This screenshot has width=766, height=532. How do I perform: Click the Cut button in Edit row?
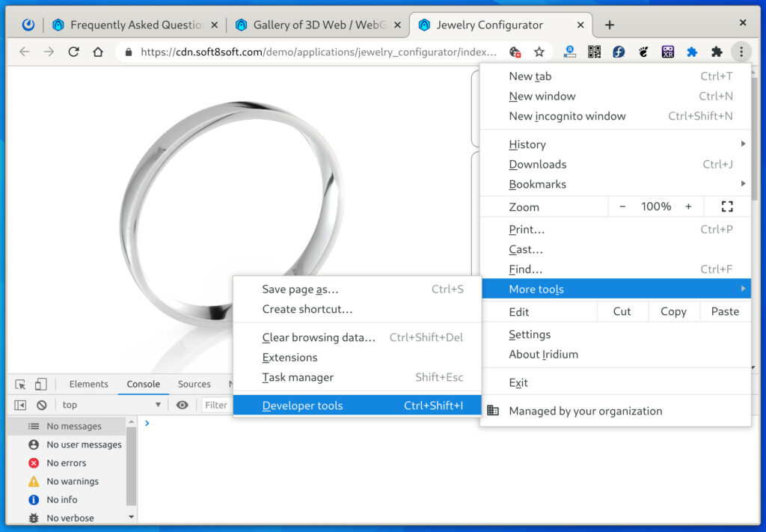coord(622,312)
